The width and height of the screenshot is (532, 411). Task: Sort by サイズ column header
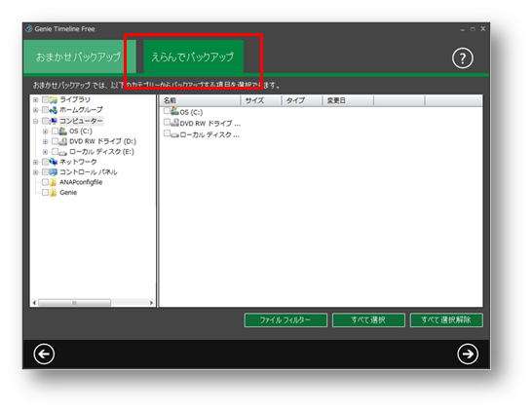pos(261,100)
